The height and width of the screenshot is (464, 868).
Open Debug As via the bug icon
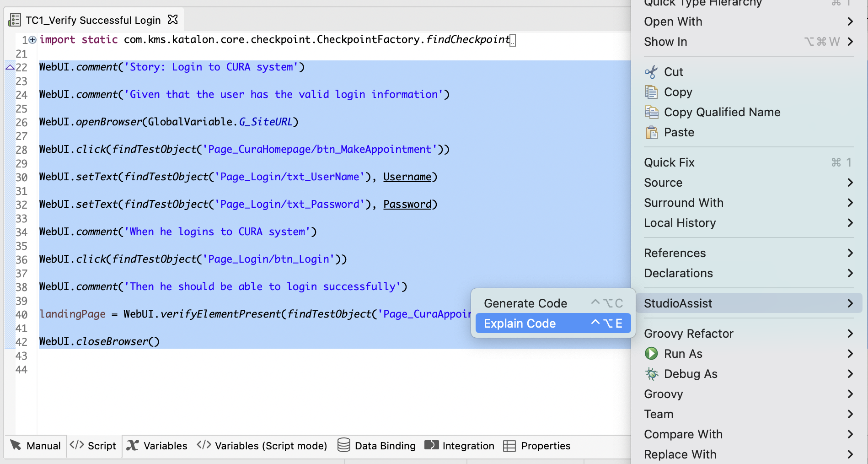[x=651, y=373]
